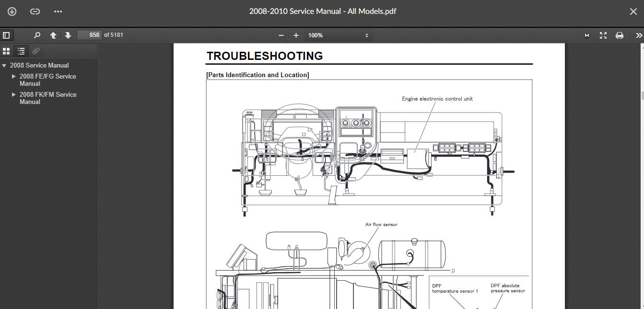
Task: Click the PDF file name title
Action: point(323,11)
